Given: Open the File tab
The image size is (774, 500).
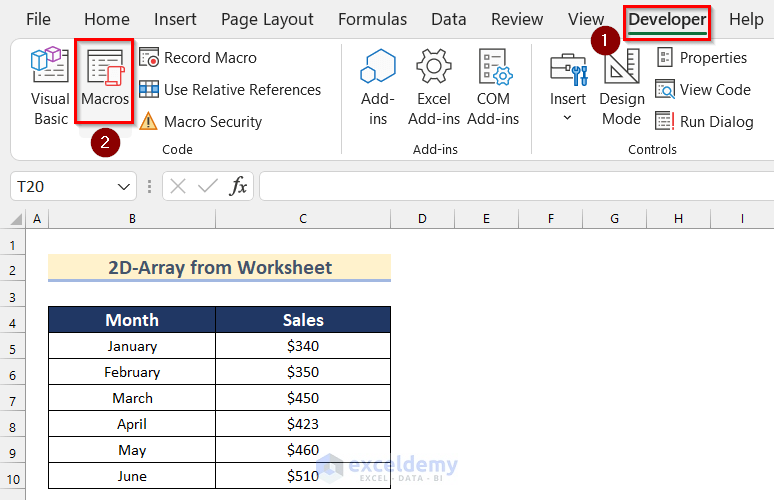Looking at the screenshot, I should click(x=38, y=19).
